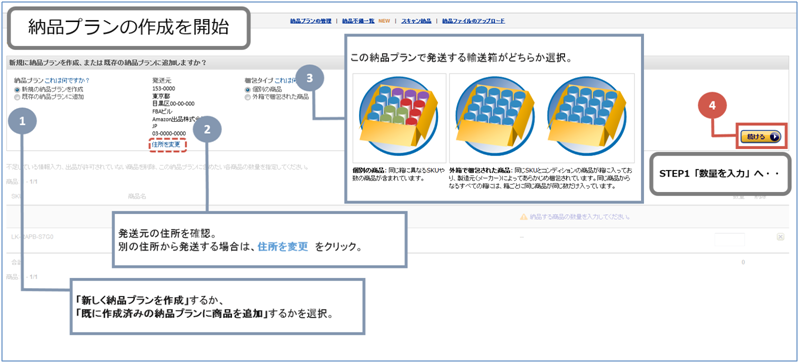Click numbered callout marker 1
801x364 pixels.
(x=22, y=122)
